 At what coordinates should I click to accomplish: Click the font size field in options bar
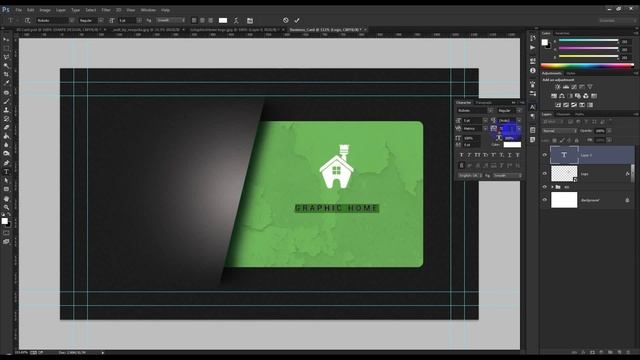127,20
